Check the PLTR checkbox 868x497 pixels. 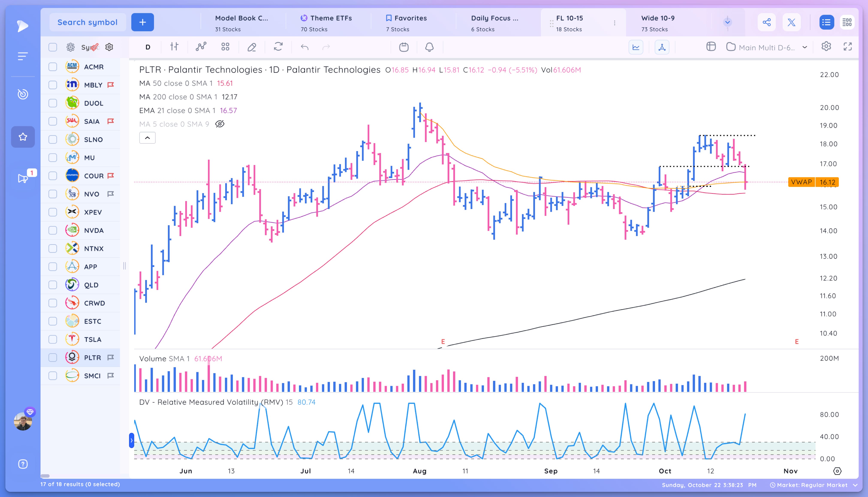tap(53, 357)
